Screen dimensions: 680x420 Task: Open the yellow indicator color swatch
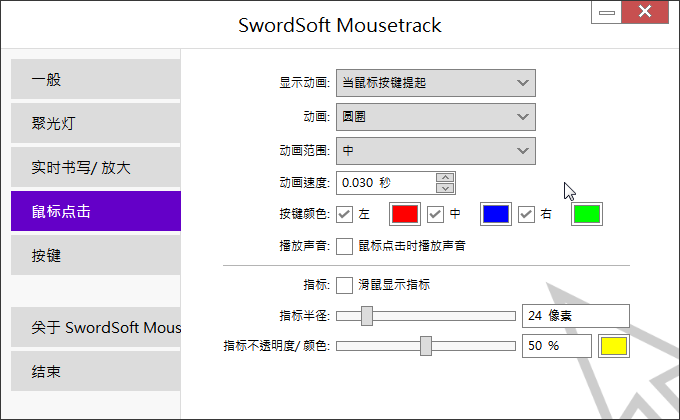pos(614,346)
